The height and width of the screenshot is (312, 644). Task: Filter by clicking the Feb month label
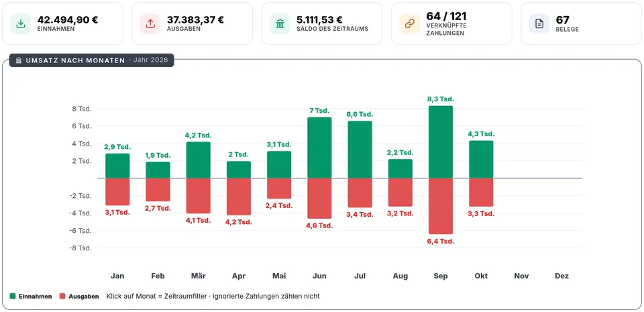[x=158, y=276]
